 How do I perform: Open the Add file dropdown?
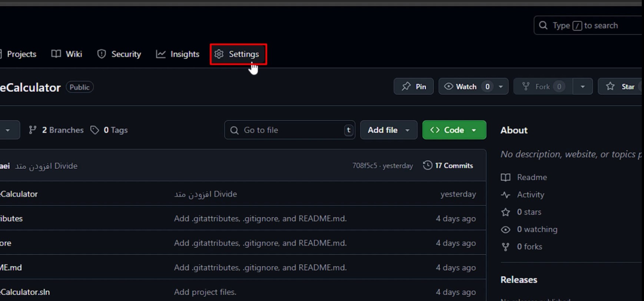[388, 130]
